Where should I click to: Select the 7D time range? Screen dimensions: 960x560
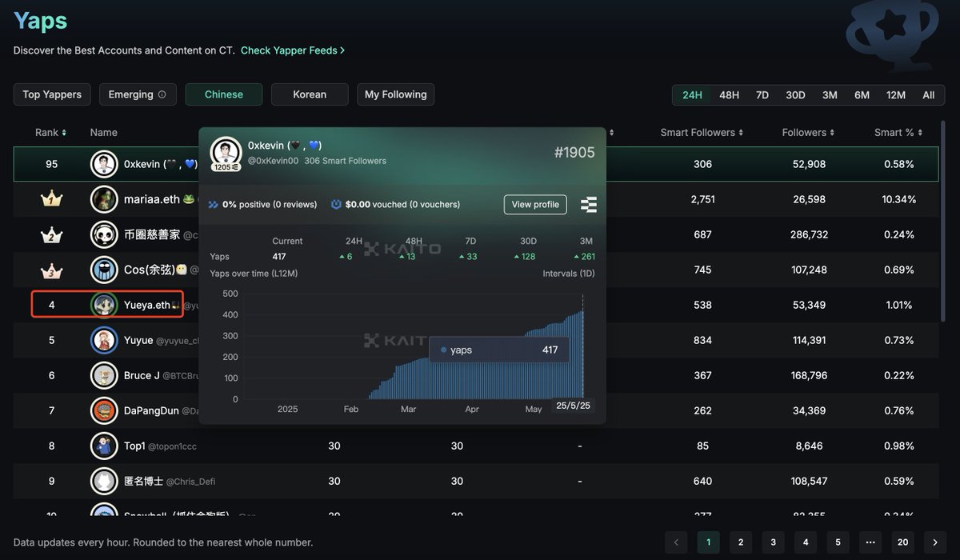[x=762, y=94]
